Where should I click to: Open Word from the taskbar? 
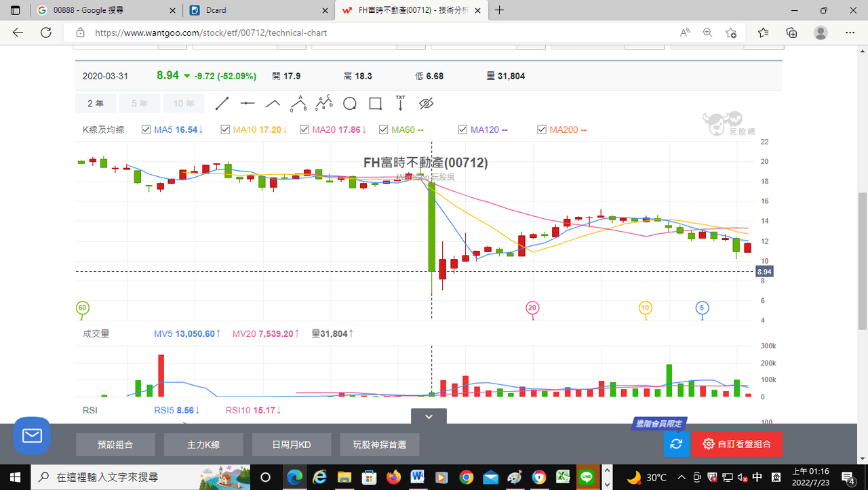click(x=417, y=477)
